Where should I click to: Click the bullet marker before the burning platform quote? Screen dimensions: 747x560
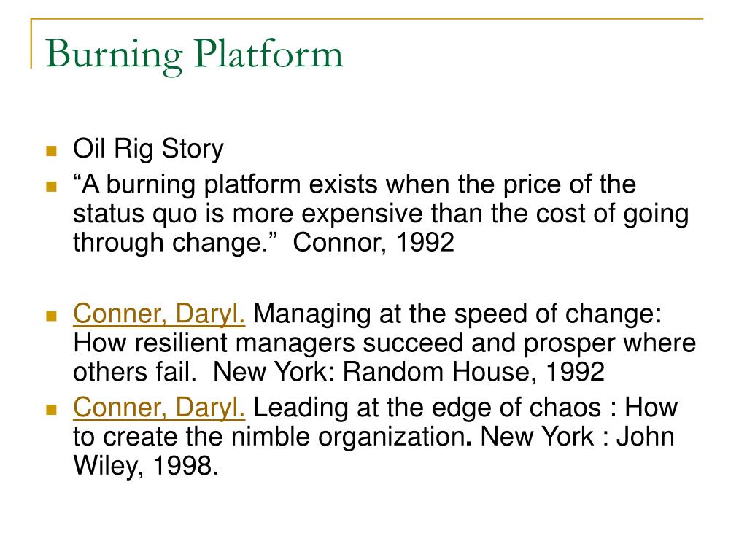click(x=52, y=186)
